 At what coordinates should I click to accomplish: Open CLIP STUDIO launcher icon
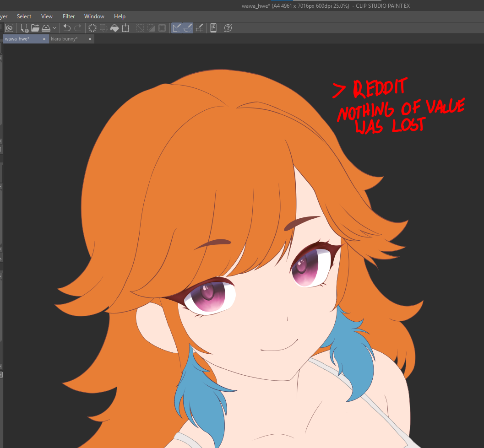click(x=9, y=28)
